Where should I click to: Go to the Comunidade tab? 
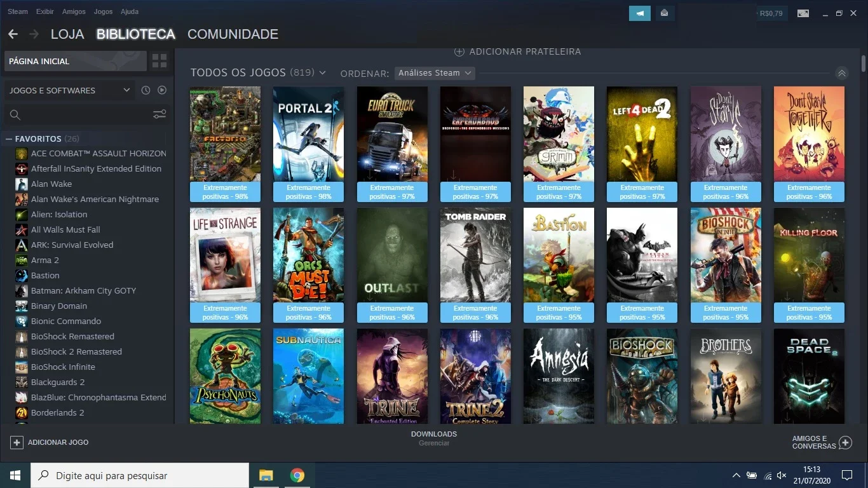tap(233, 34)
